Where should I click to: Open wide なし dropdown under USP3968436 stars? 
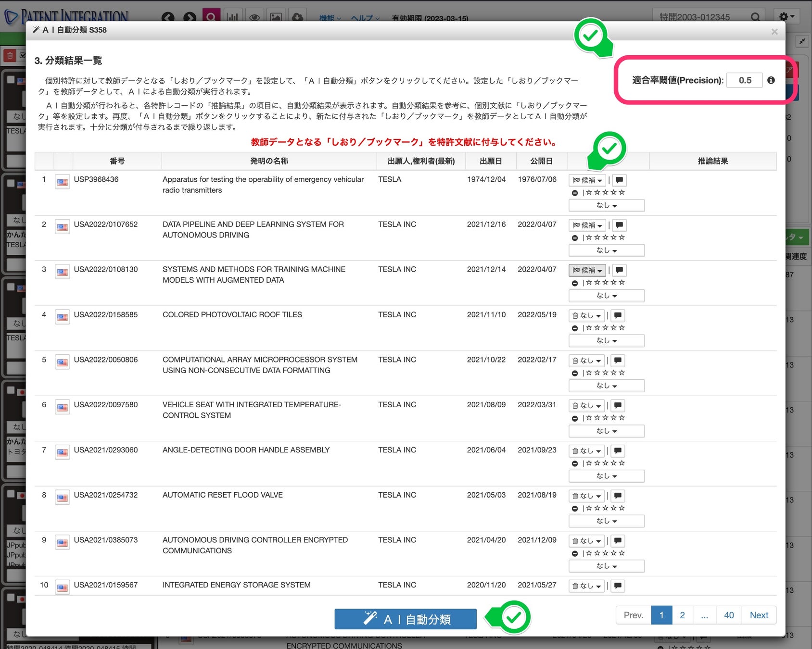point(607,206)
